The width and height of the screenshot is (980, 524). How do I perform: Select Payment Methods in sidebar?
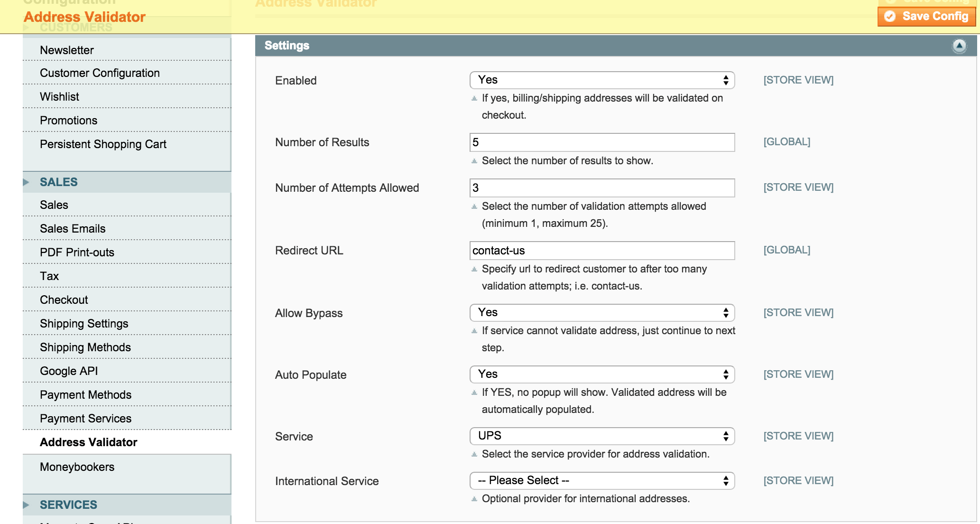(85, 395)
